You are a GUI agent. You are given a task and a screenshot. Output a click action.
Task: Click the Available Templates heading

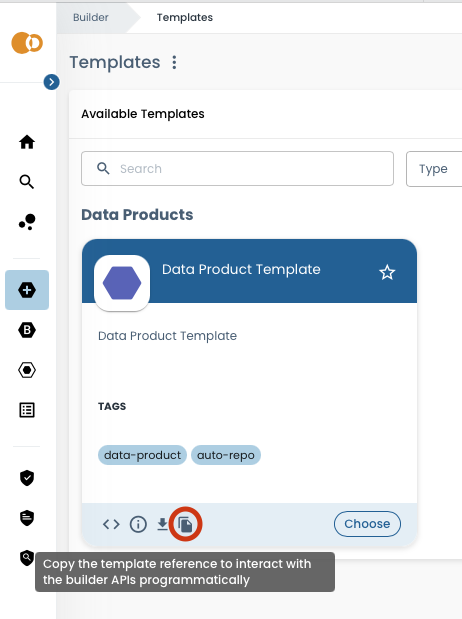[143, 114]
